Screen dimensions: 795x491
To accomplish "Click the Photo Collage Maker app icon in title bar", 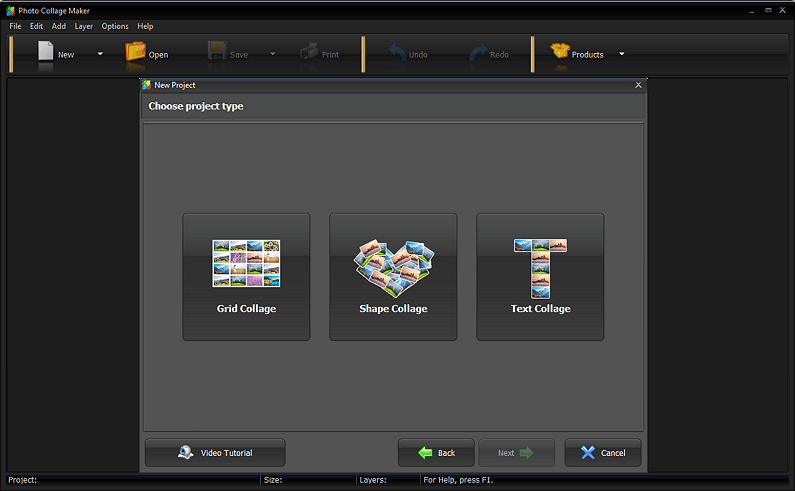I will tap(10, 11).
